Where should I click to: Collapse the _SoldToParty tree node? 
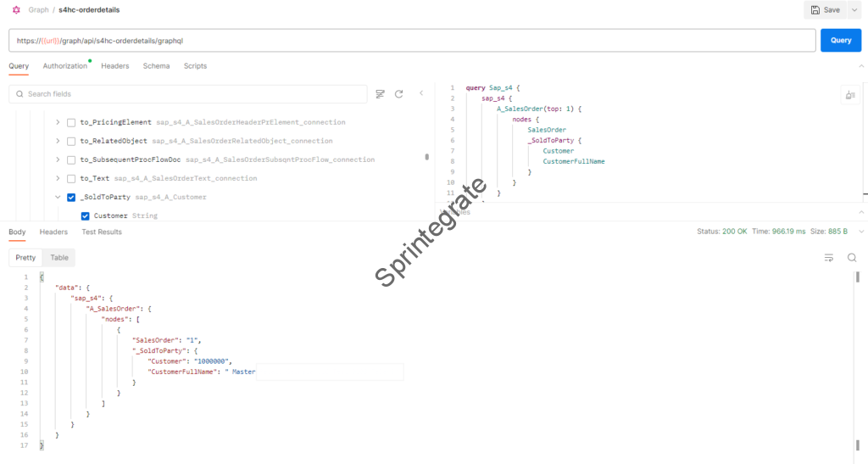(58, 197)
